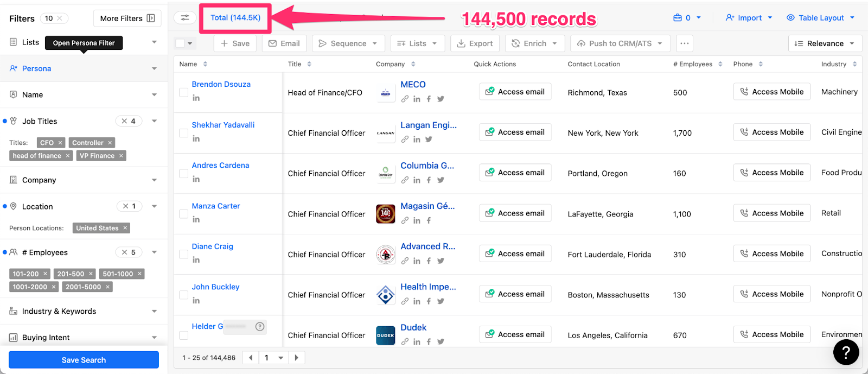Viewport: 868px width, 374px height.
Task: Select Manza Carter's row checkbox
Action: pos(183,214)
